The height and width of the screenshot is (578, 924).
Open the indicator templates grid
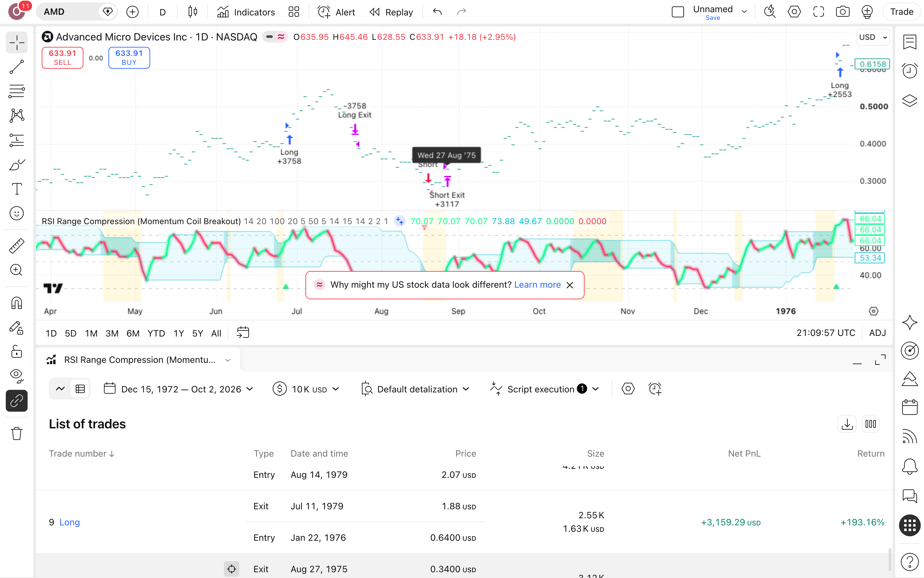294,12
